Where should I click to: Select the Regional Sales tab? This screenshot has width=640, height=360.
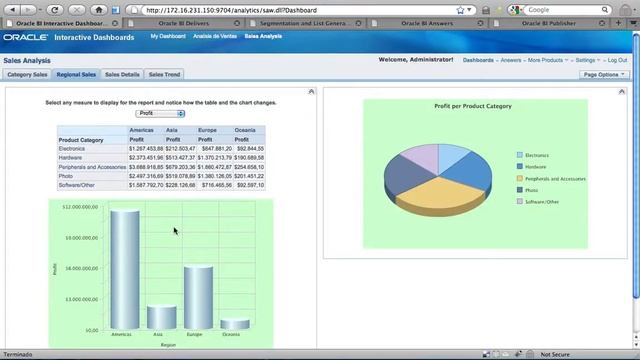(x=76, y=75)
